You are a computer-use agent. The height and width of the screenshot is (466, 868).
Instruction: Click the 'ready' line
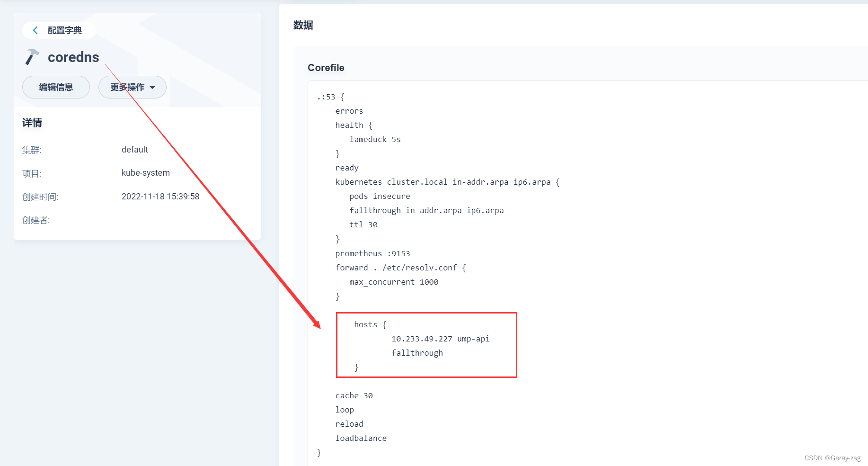[x=347, y=168]
